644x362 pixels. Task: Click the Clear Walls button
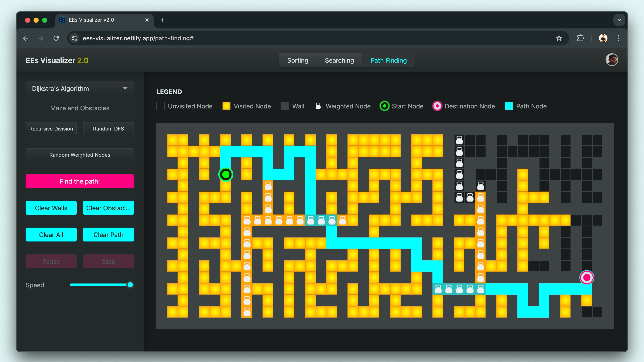(x=51, y=208)
